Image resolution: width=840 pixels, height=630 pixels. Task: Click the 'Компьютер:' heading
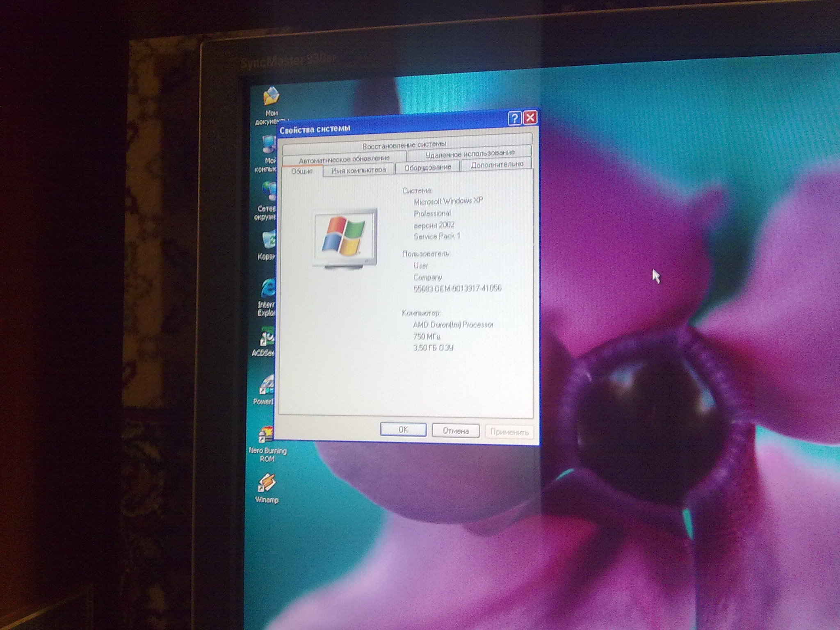coord(421,313)
